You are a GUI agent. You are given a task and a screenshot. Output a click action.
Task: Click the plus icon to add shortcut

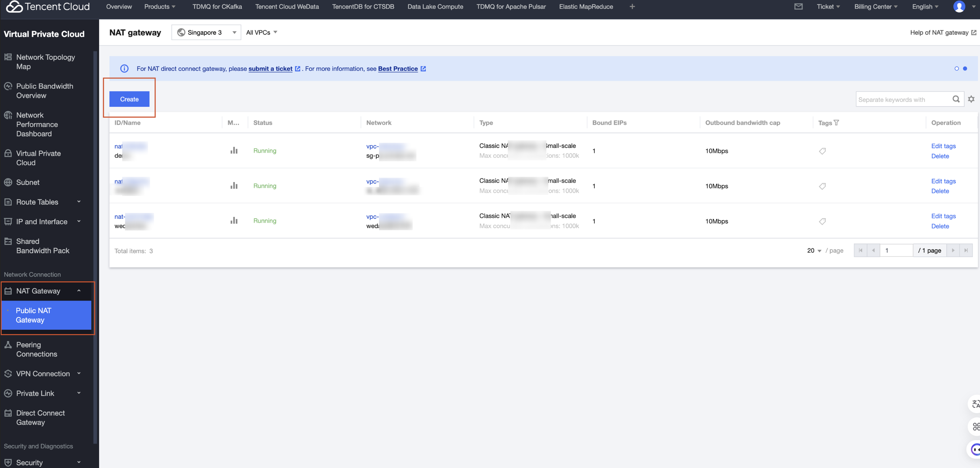(x=632, y=6)
